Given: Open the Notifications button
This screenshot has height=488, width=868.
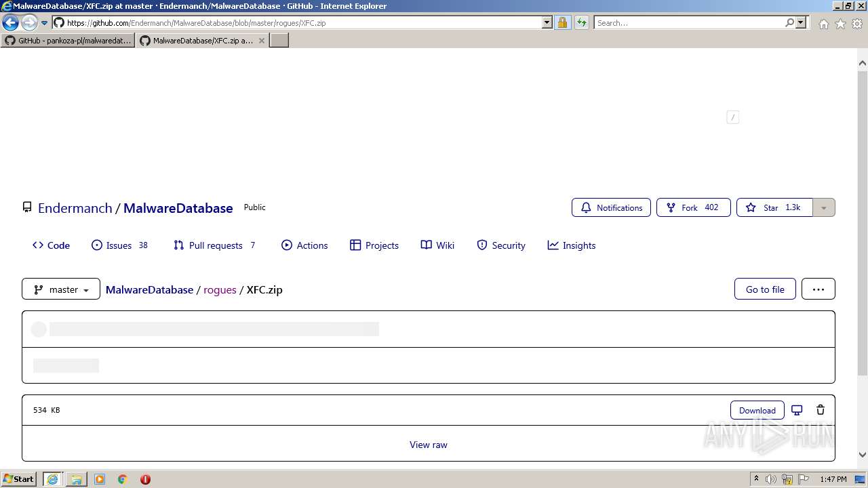Looking at the screenshot, I should tap(611, 207).
